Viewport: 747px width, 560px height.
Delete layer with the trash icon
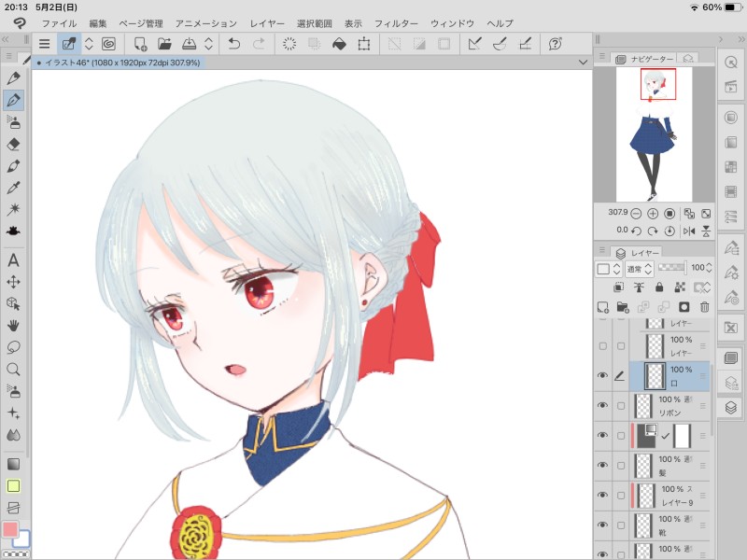[x=705, y=307]
